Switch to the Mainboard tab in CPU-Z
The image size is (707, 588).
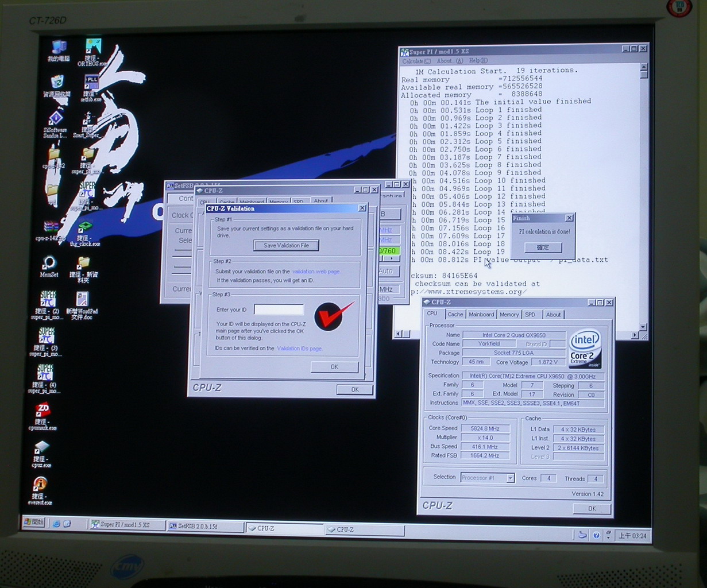(x=481, y=315)
